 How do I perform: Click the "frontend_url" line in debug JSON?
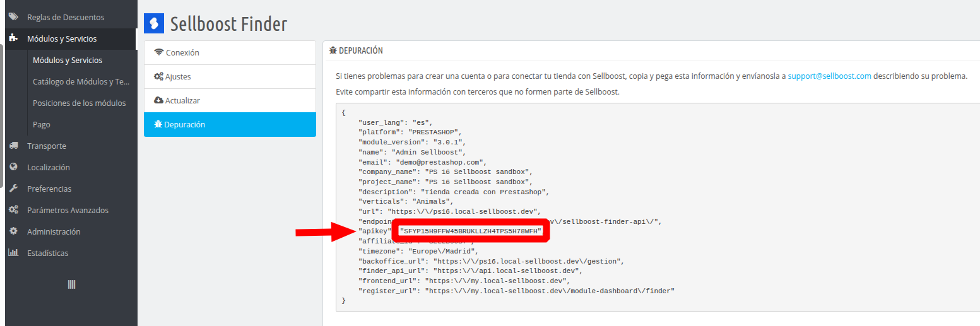pos(464,281)
